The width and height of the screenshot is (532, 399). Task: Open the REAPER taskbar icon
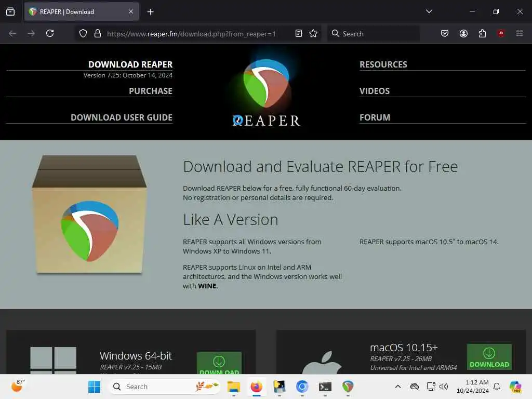pyautogui.click(x=348, y=387)
